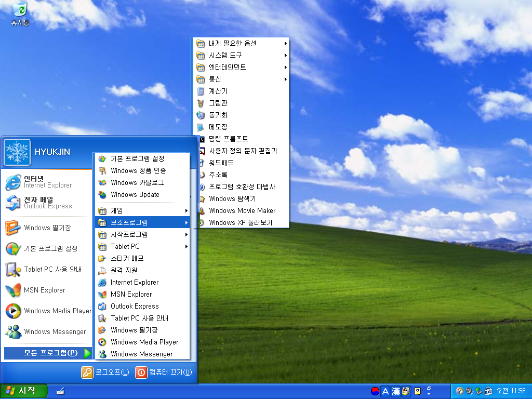This screenshot has height=399, width=532.
Task: Expand 내게 필요한 옵션 submenu
Action: click(241, 44)
